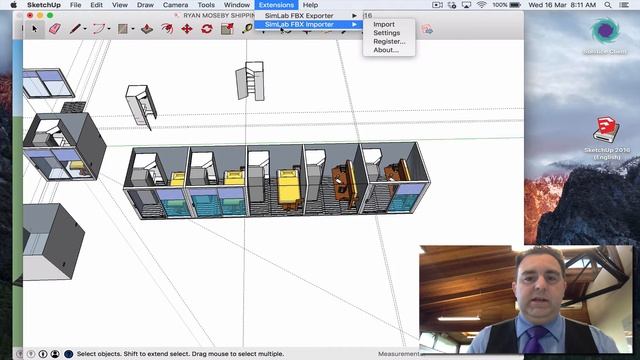Open the SketchUp application menu

point(44,5)
